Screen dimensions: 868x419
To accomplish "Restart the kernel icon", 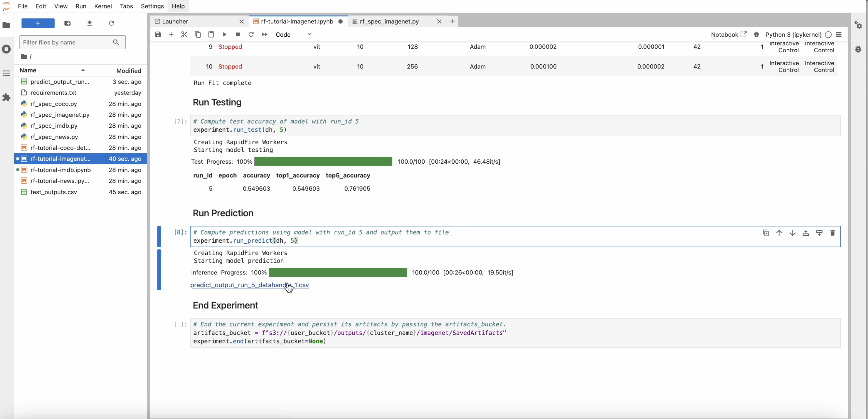I will [x=251, y=34].
